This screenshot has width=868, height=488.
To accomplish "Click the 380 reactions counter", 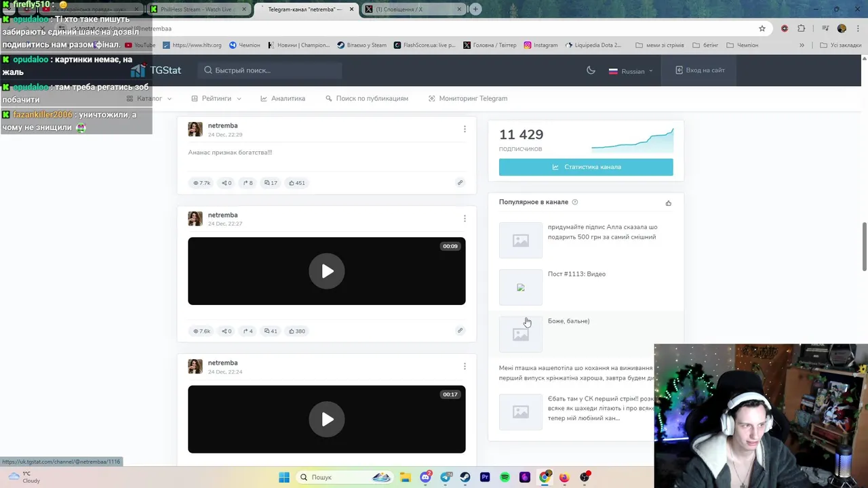I will click(297, 331).
